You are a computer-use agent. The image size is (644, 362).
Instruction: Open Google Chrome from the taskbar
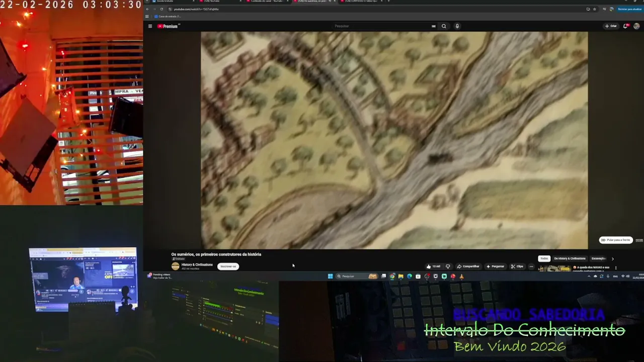(392, 276)
